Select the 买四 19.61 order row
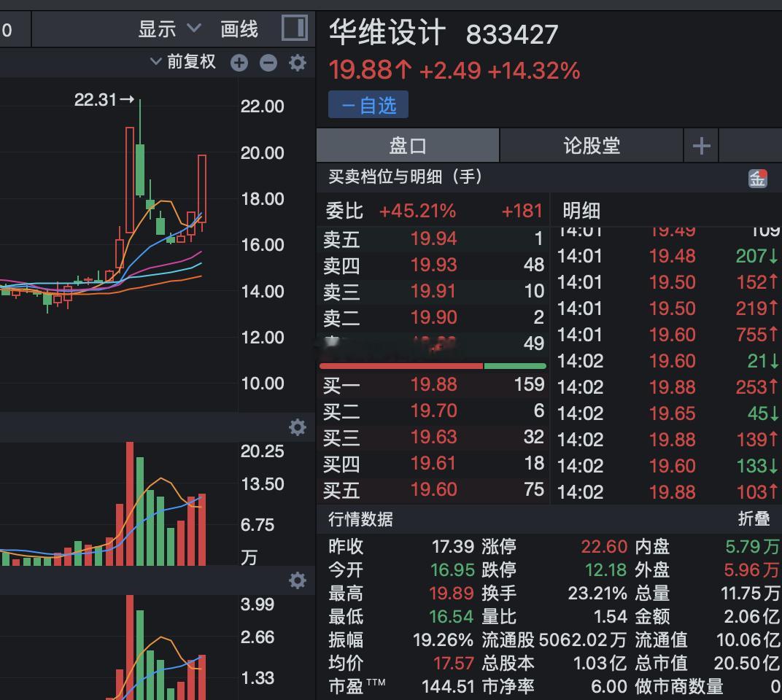 pyautogui.click(x=433, y=463)
